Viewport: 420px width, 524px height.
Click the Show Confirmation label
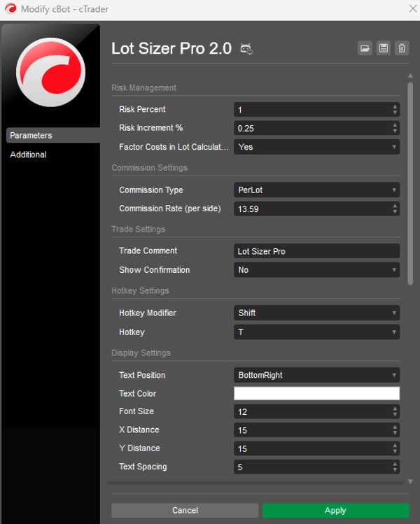click(155, 270)
